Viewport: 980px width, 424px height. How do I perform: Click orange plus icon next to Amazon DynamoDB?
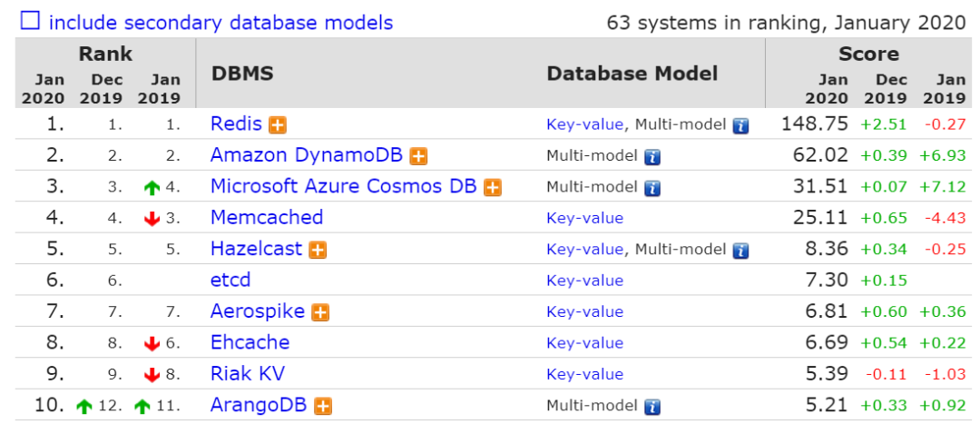[x=418, y=156]
